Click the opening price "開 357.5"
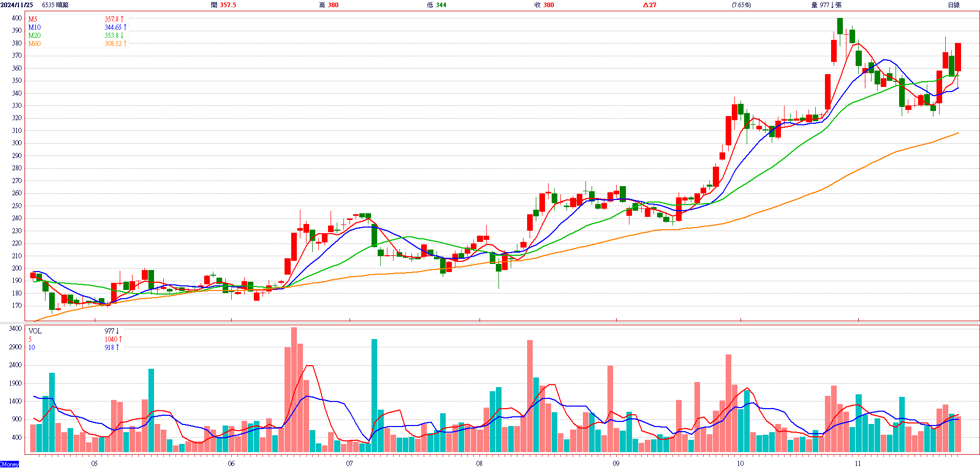 [x=224, y=5]
